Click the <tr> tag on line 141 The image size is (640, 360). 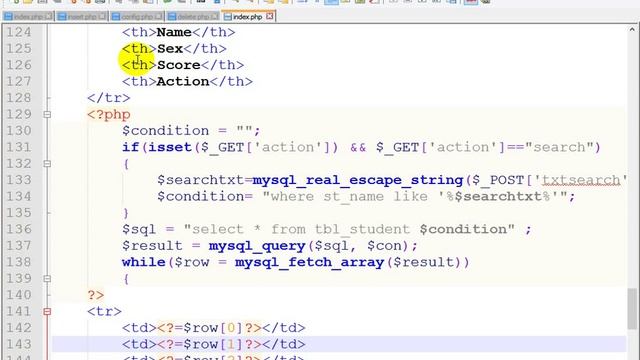click(104, 311)
